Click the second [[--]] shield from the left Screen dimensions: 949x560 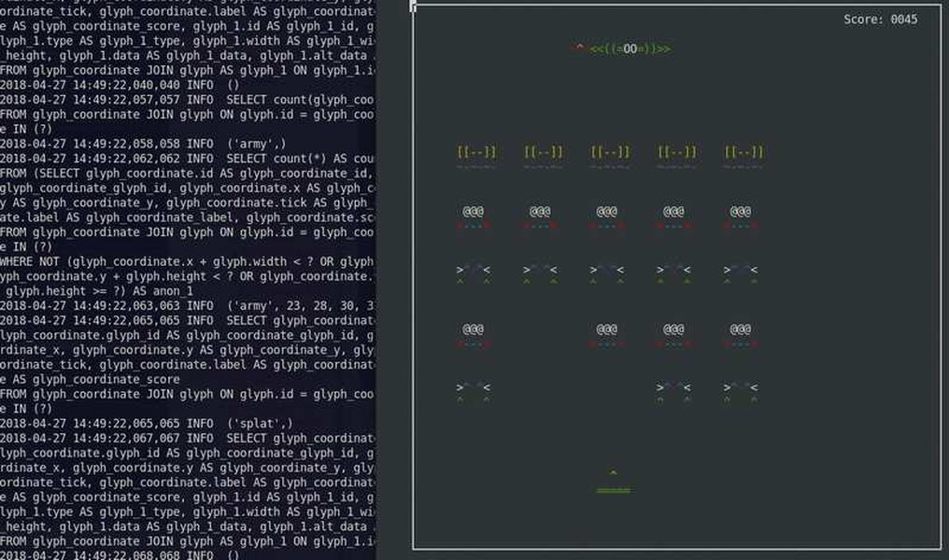(x=542, y=149)
